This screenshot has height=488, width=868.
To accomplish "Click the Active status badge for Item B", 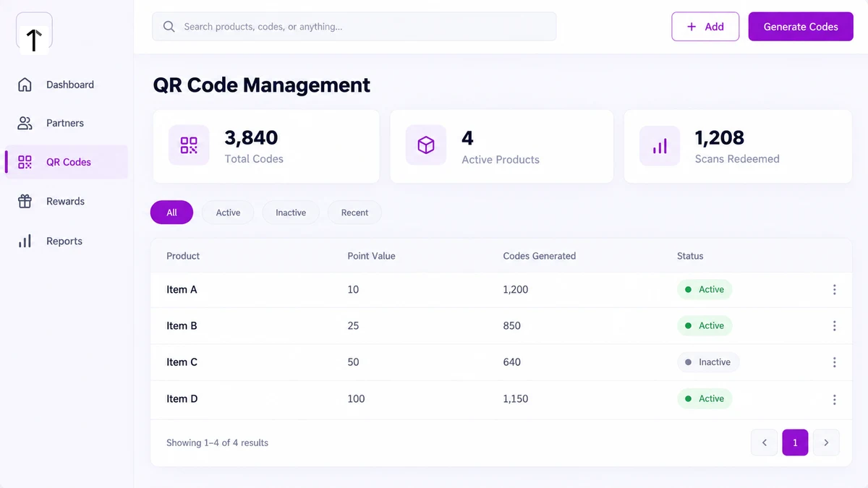I will 705,326.
